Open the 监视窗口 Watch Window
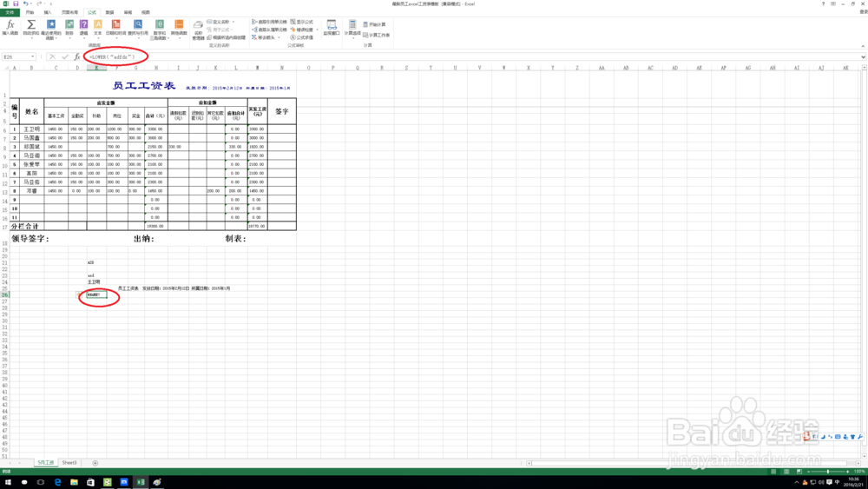The image size is (868, 489). pyautogui.click(x=331, y=28)
